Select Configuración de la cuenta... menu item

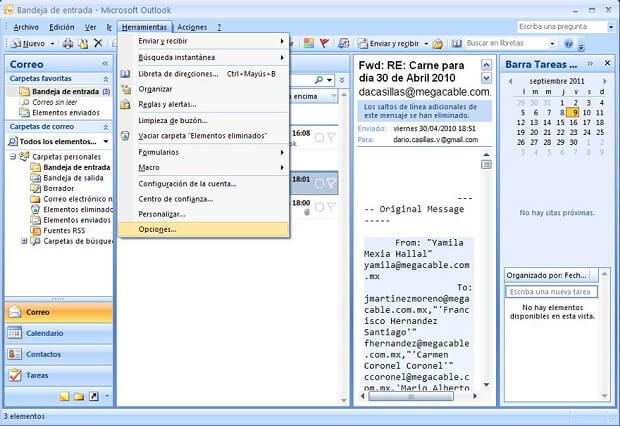coord(204,184)
